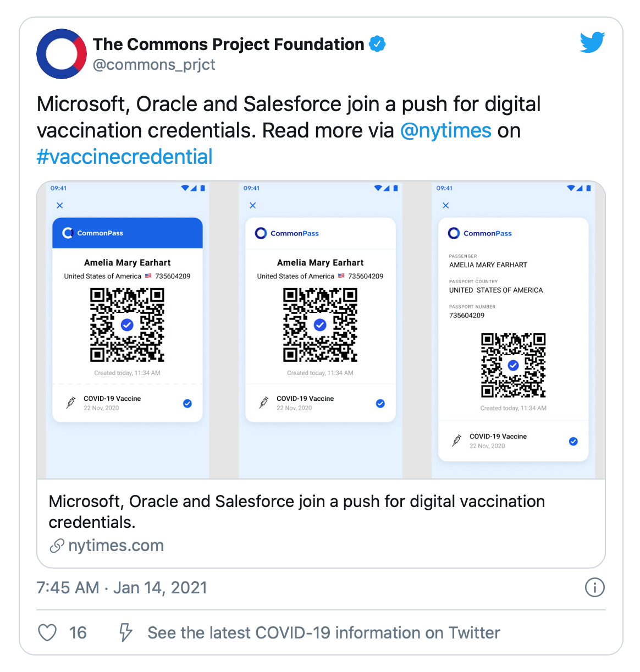The height and width of the screenshot is (672, 640).
Task: Click the nytimes.com link chain icon
Action: [x=57, y=546]
